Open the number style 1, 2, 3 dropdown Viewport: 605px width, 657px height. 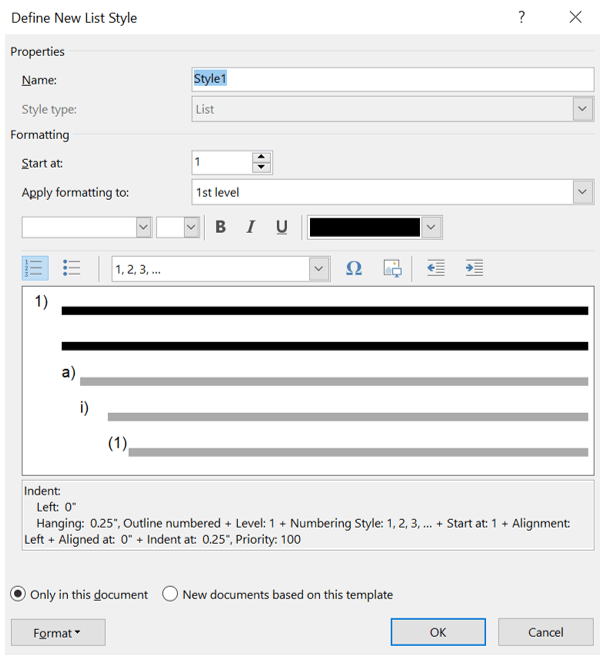[x=319, y=268]
